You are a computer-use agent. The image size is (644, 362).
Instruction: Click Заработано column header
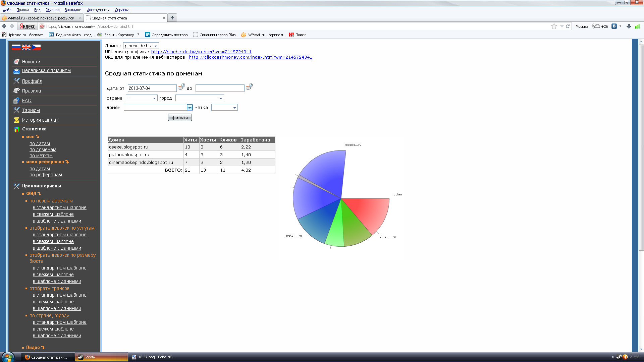[257, 140]
